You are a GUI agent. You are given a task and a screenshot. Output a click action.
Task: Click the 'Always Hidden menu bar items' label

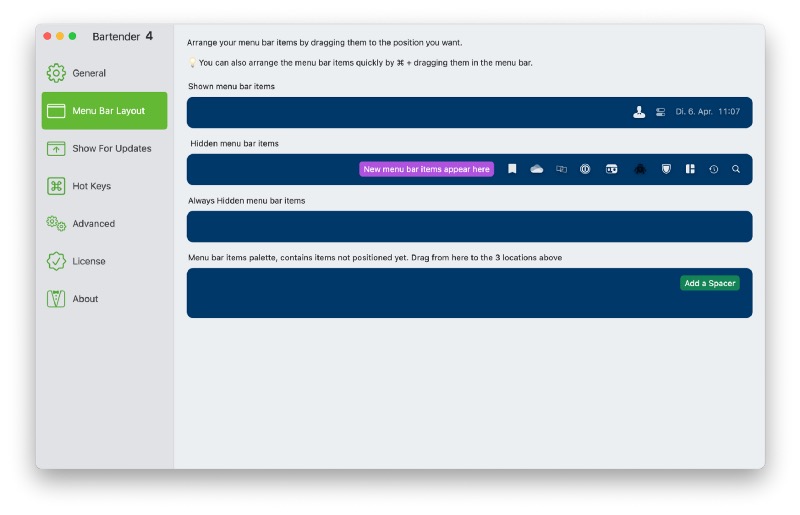(246, 201)
